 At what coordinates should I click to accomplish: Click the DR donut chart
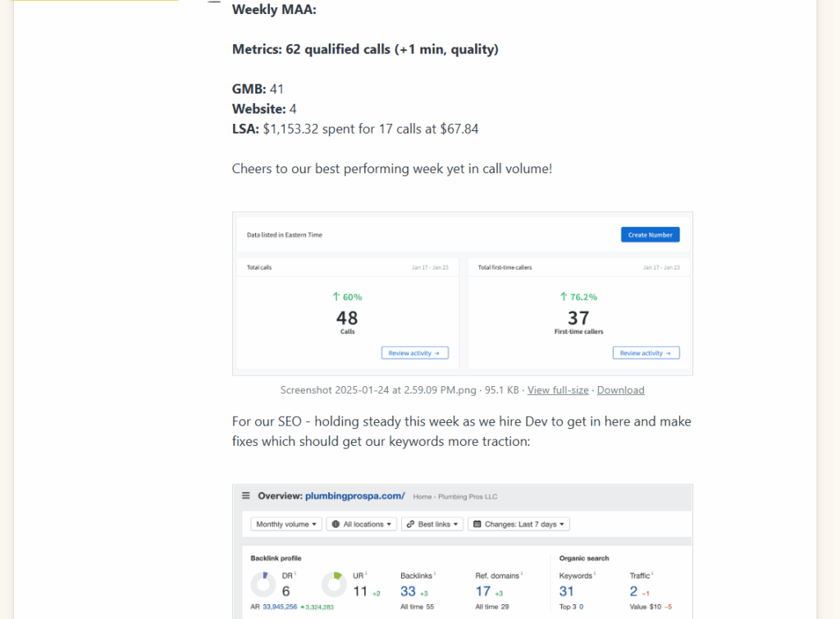pos(262,585)
